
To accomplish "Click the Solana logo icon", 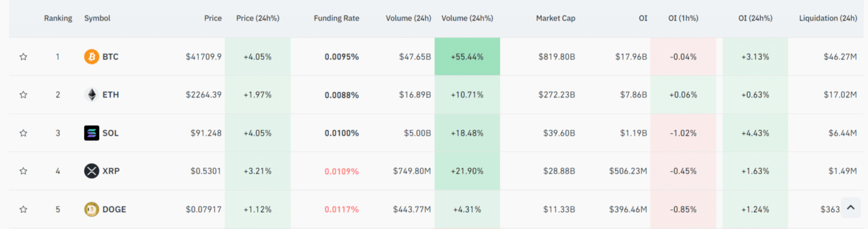I will (92, 133).
